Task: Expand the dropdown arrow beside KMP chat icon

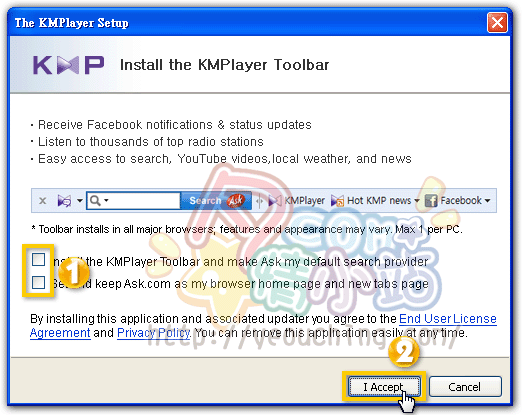Action: (x=80, y=201)
